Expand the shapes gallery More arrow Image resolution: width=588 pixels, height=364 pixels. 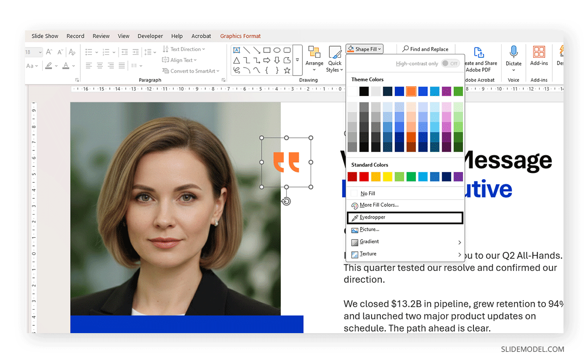pyautogui.click(x=297, y=60)
